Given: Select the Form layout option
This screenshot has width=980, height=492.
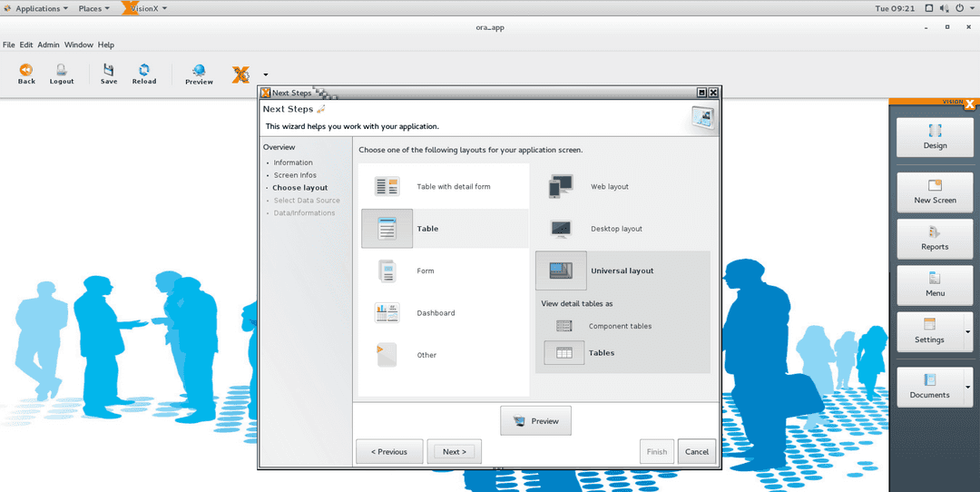Looking at the screenshot, I should [387, 271].
